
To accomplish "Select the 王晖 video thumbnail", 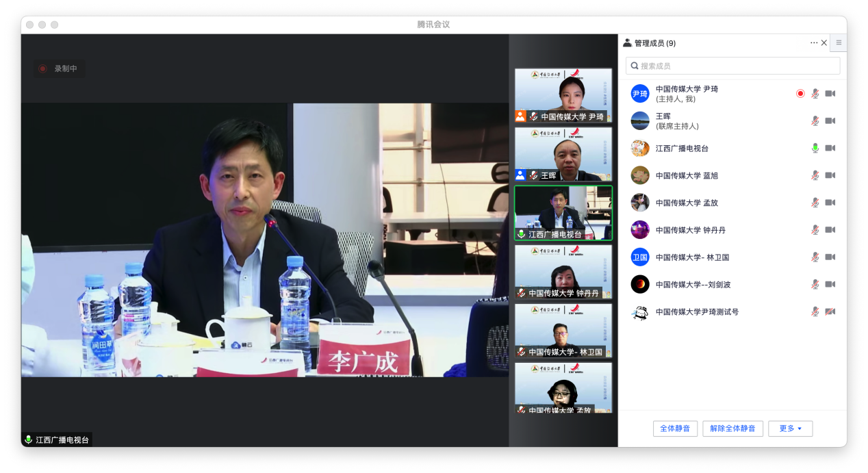I will click(x=563, y=153).
